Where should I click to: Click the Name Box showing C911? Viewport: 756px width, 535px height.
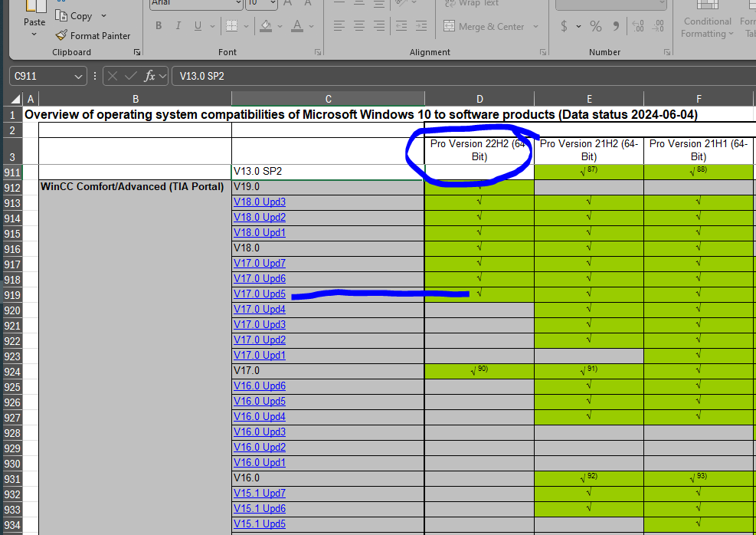click(42, 76)
